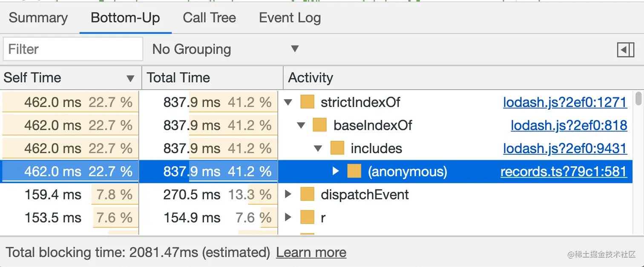Open the Call Tree tab
The width and height of the screenshot is (644, 267).
pyautogui.click(x=209, y=18)
